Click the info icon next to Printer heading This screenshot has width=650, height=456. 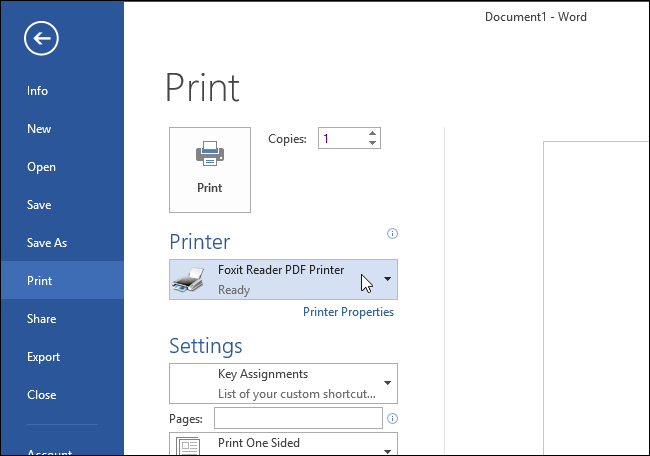[x=392, y=234]
